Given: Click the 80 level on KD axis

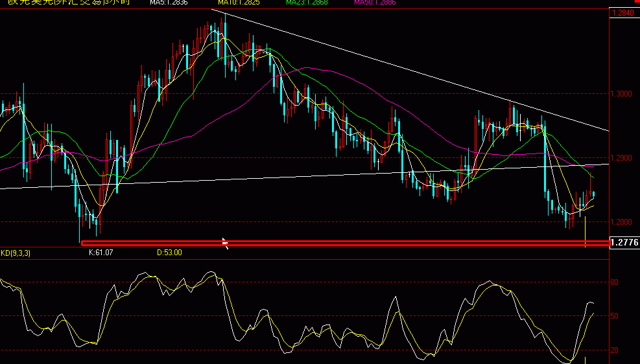Looking at the screenshot, I should pos(614,282).
